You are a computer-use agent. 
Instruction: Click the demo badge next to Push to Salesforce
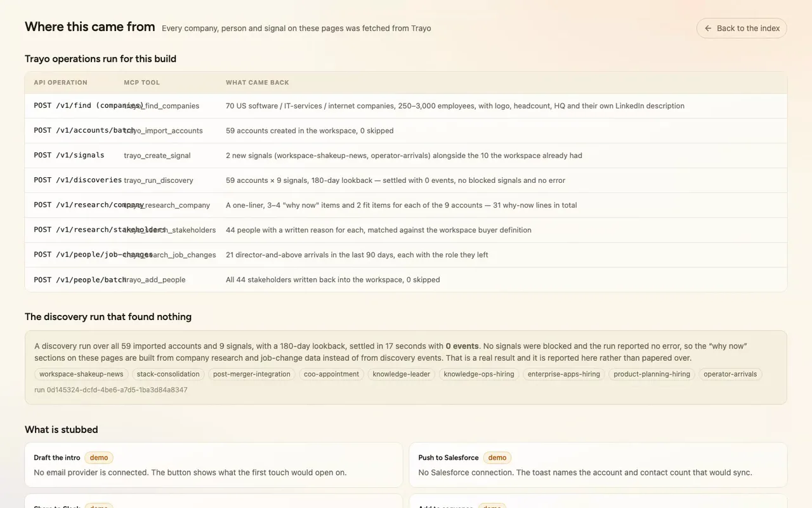pos(497,457)
